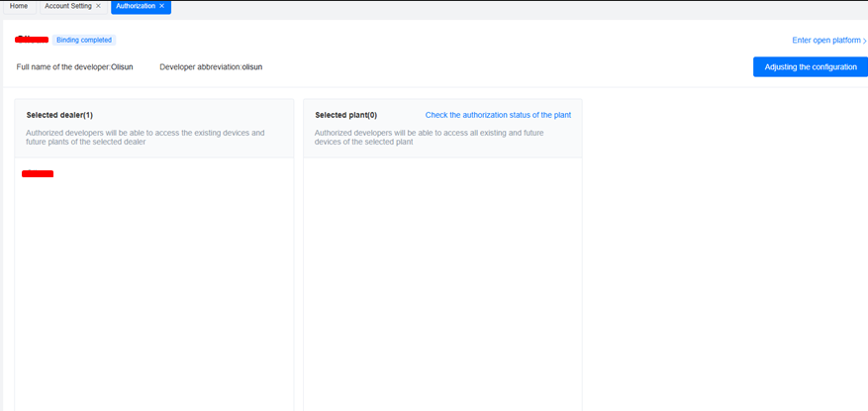Select the redacted dealer entry in list
The image size is (868, 411).
(38, 173)
